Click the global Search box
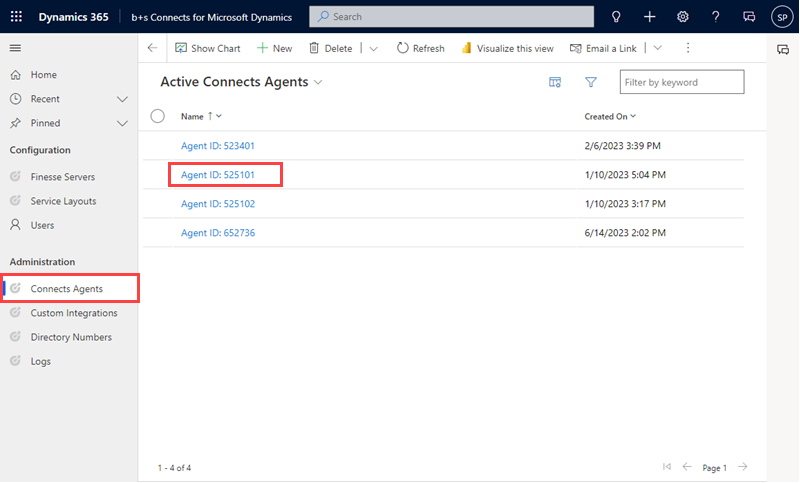800x483 pixels. click(x=452, y=17)
